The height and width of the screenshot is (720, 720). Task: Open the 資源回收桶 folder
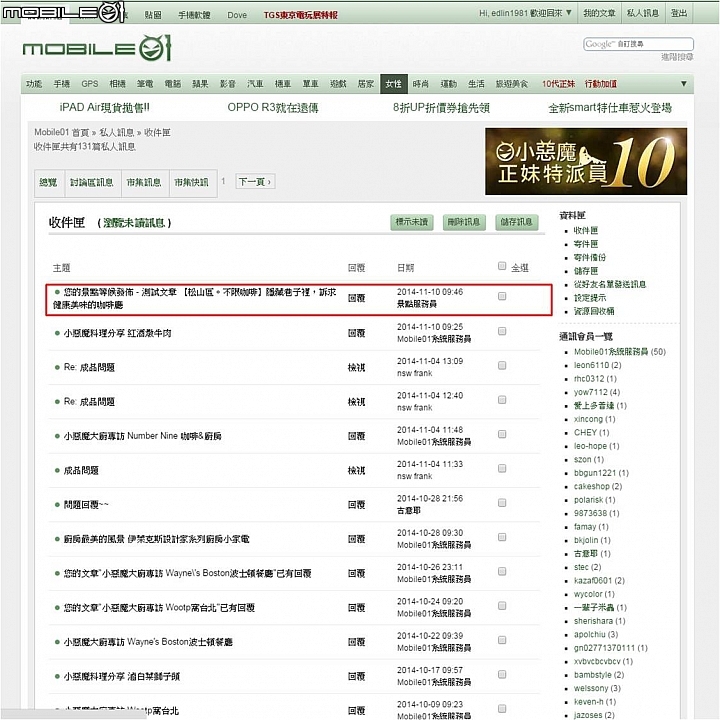(x=594, y=311)
